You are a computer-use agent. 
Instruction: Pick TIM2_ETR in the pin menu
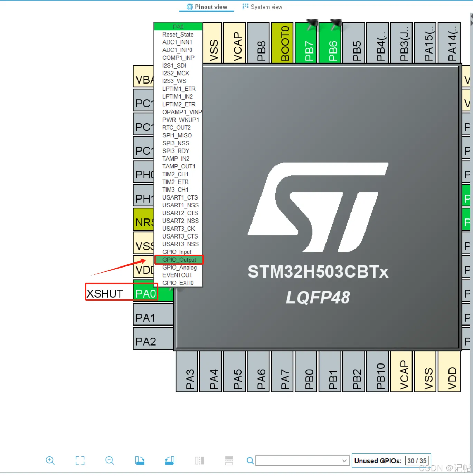tap(178, 182)
